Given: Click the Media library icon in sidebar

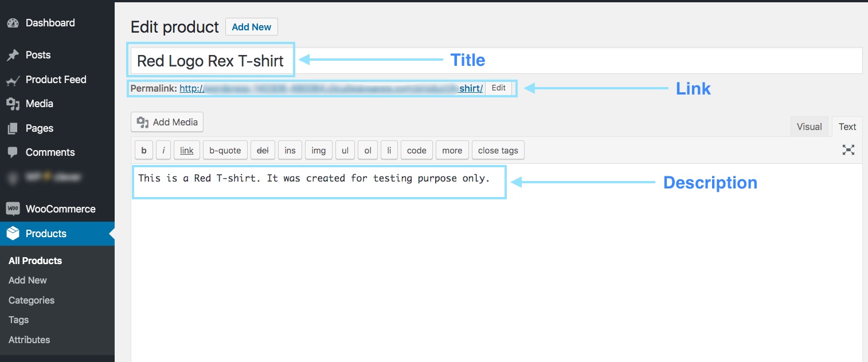Looking at the screenshot, I should [13, 104].
